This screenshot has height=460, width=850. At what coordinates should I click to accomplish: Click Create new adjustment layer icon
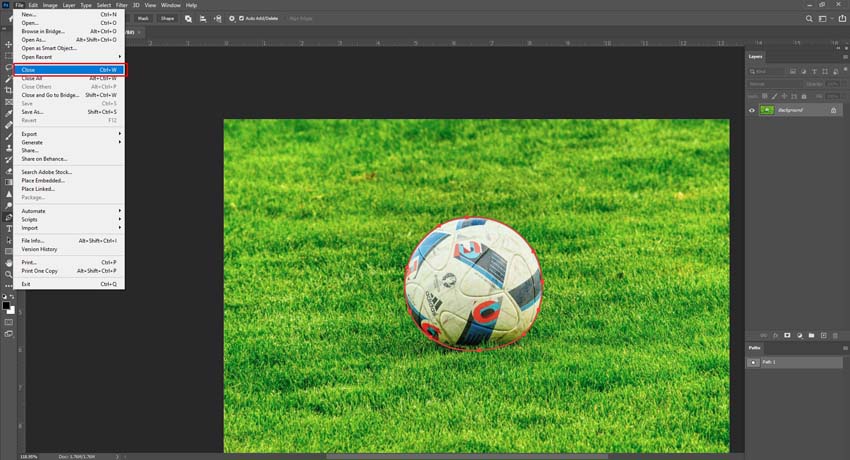pyautogui.click(x=799, y=335)
